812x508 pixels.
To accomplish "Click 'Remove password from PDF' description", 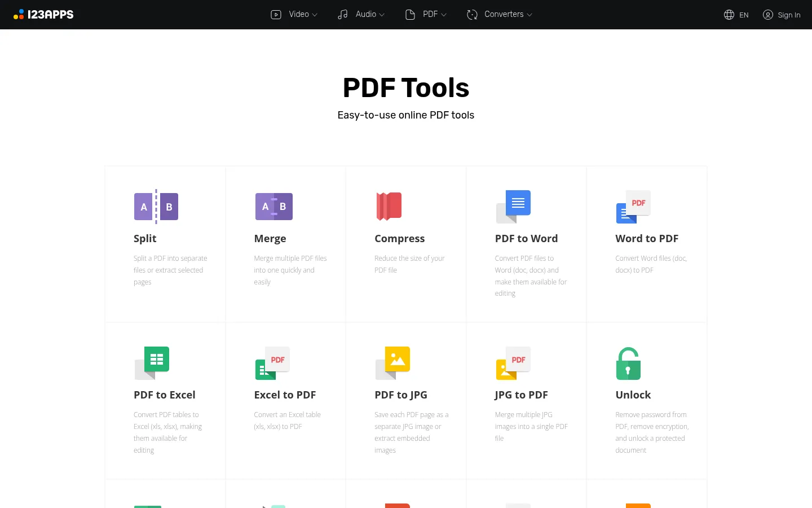I will (652, 432).
